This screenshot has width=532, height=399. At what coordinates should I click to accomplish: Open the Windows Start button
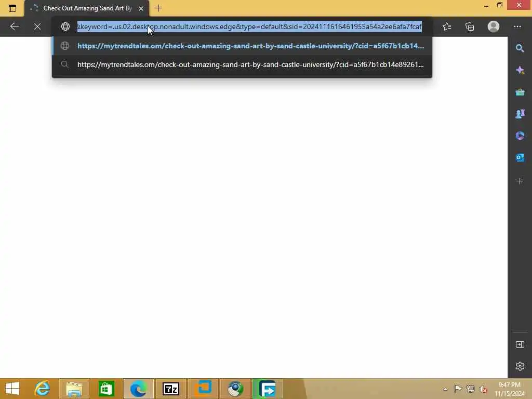click(12, 389)
